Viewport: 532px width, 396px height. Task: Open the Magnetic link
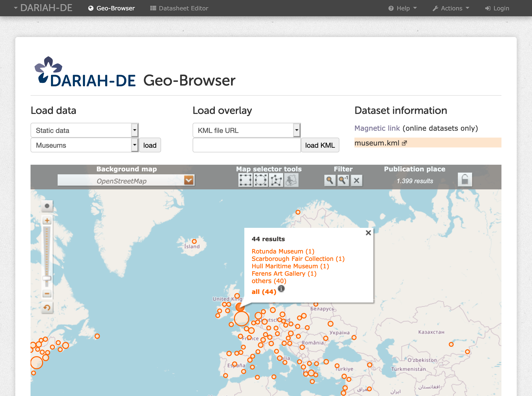377,128
